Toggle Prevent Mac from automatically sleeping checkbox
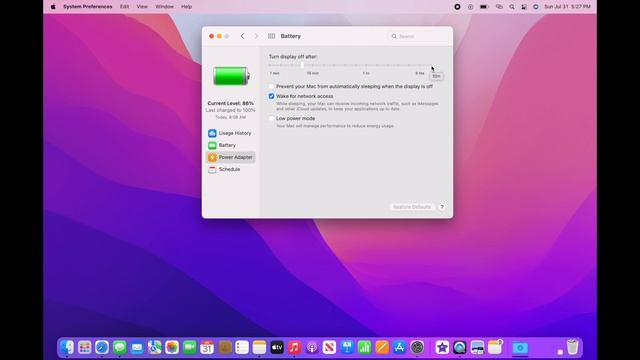Screen dimensions: 640x360 point(271,87)
